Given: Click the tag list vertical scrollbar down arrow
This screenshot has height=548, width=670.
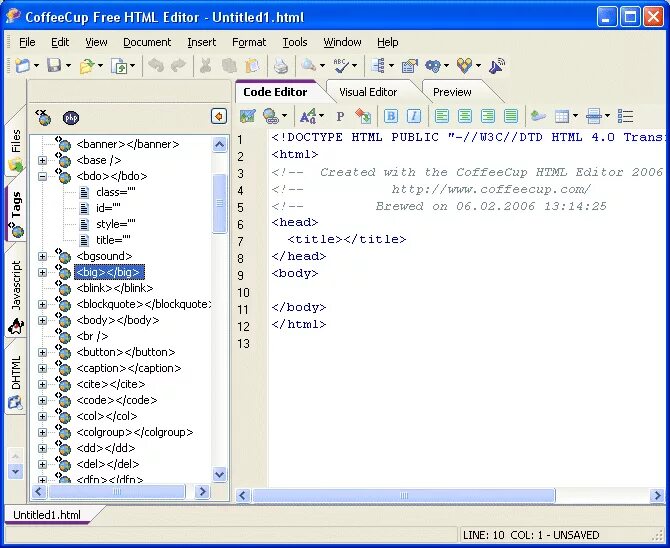Looking at the screenshot, I should pos(219,474).
